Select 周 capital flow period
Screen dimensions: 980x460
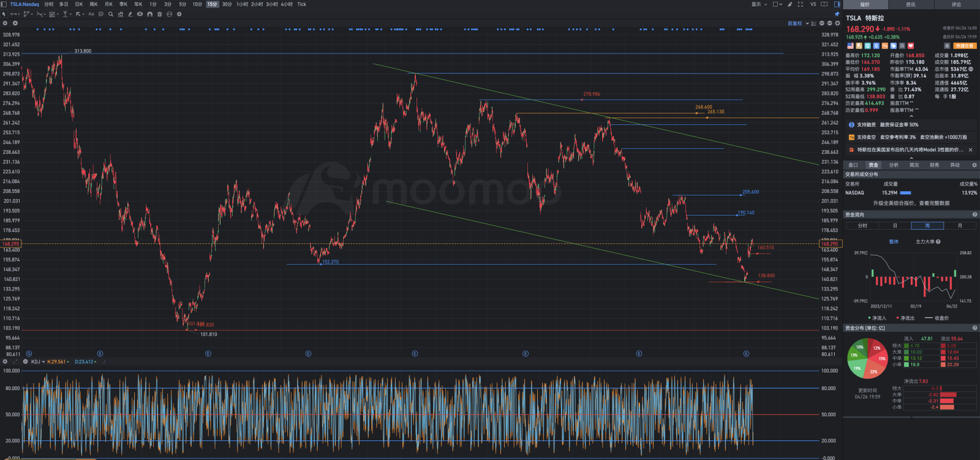(927, 226)
